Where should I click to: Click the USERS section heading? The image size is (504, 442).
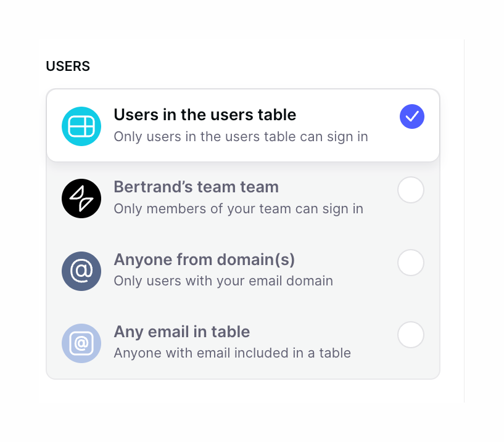coord(68,66)
